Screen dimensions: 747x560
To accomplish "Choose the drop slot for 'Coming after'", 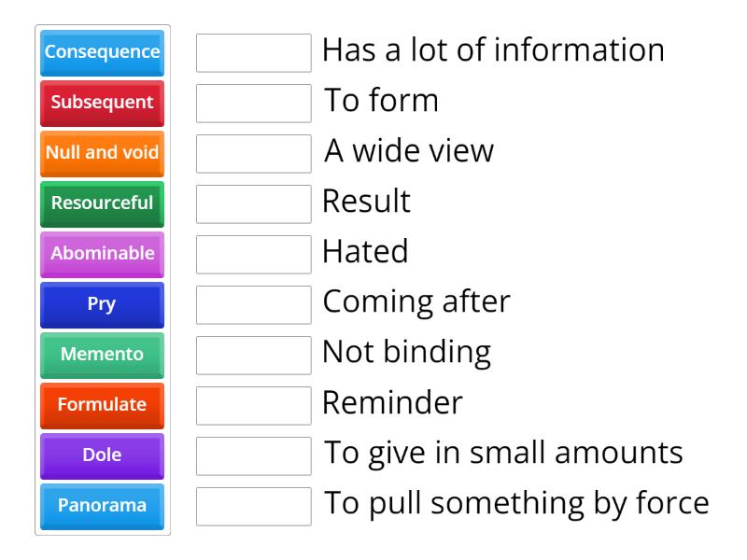I will point(254,305).
